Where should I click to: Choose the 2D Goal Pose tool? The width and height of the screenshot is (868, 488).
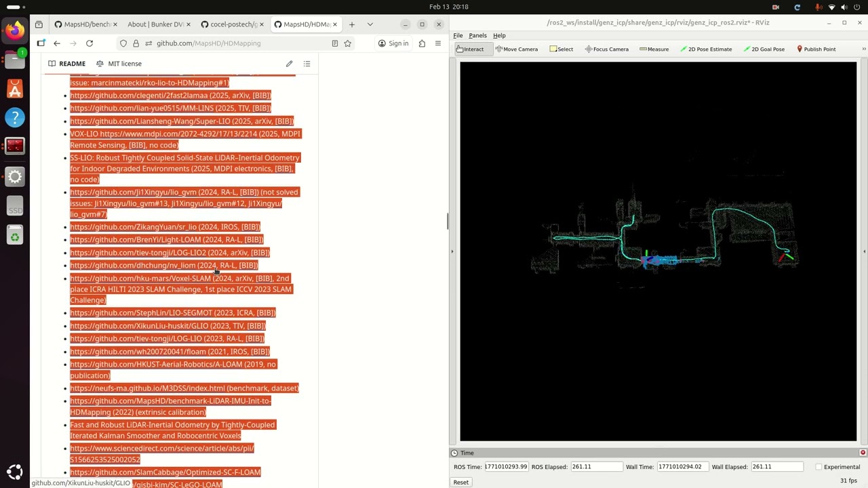[x=764, y=49]
